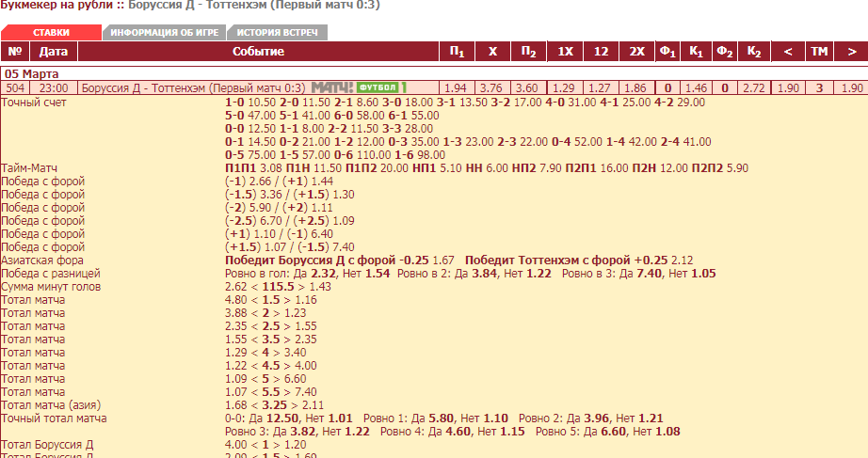This screenshot has height=458, width=868.
Task: Select Asian total under 3.25 at 1.68
Action: pyautogui.click(x=235, y=405)
